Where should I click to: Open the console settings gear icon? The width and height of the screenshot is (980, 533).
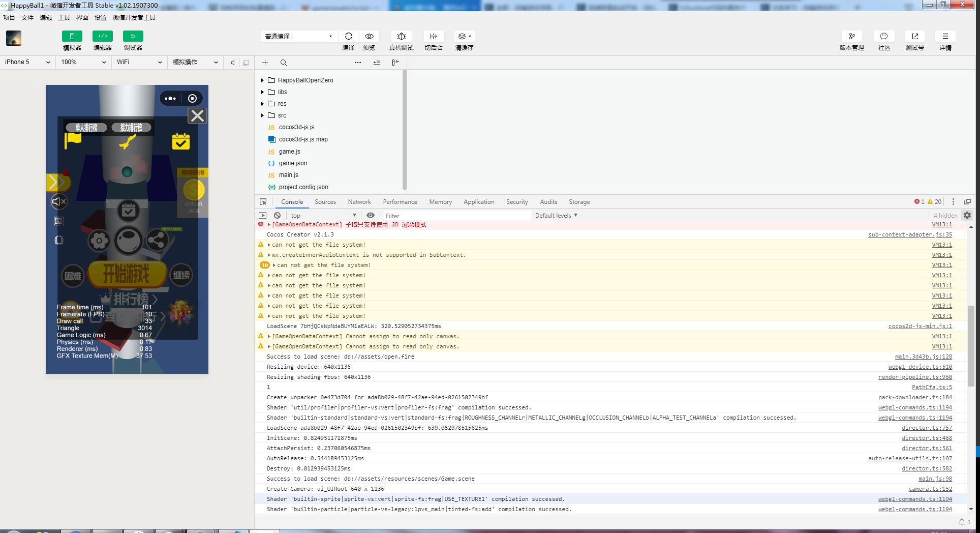tap(967, 216)
